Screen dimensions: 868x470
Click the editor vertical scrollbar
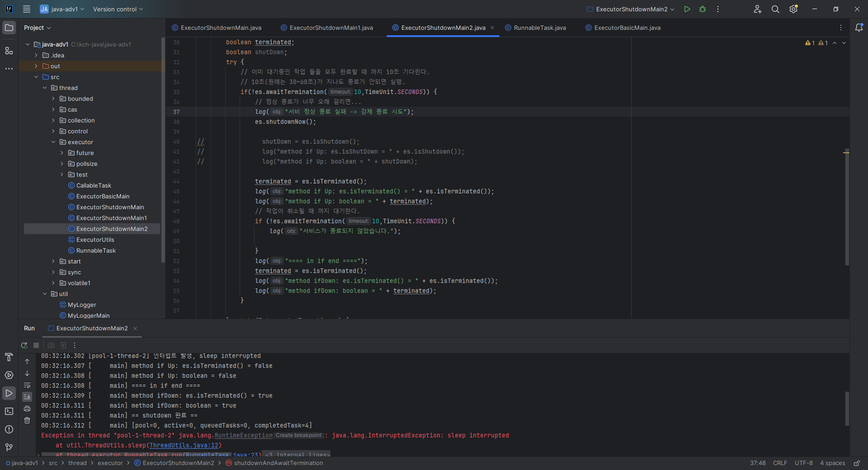847,207
